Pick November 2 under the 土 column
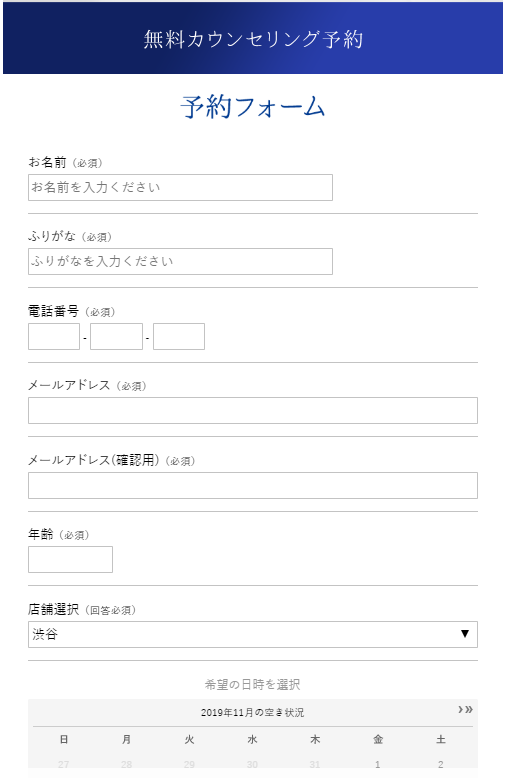 coord(441,765)
